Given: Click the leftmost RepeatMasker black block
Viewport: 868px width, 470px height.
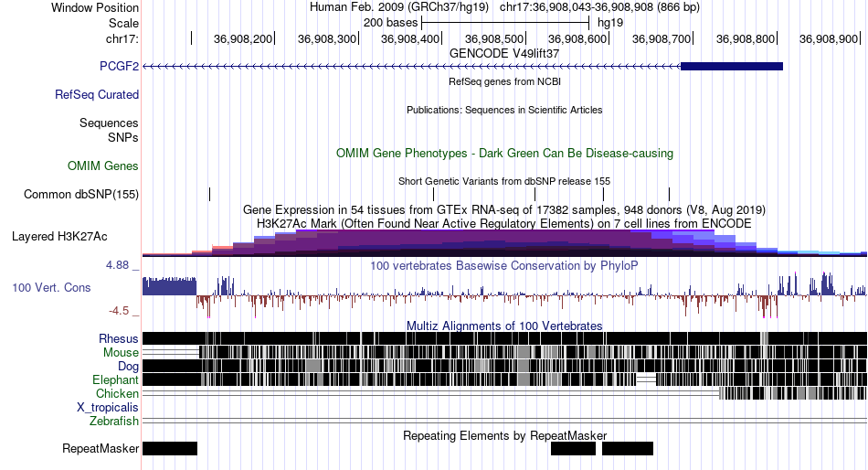Looking at the screenshot, I should tap(170, 448).
